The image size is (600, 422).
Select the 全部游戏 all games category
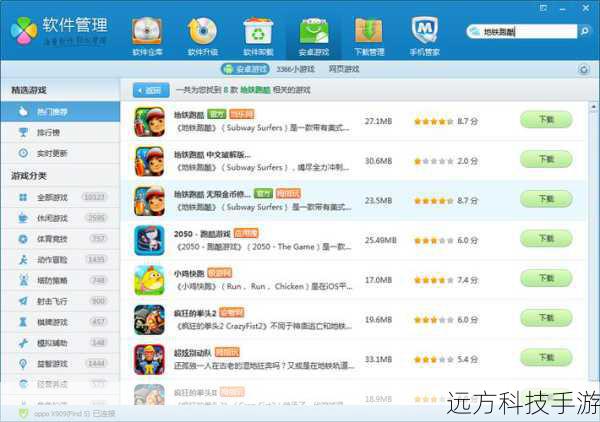pos(60,197)
